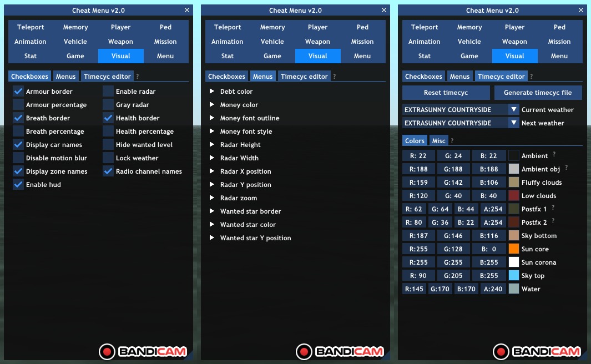Viewport: 591px width, 364px height.
Task: Expand the Money color entry
Action: coord(212,104)
